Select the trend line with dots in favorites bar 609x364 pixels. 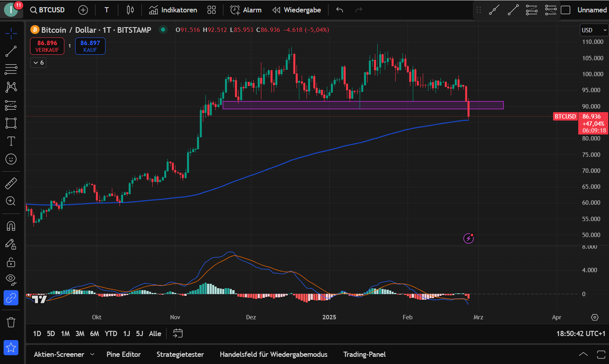point(494,10)
